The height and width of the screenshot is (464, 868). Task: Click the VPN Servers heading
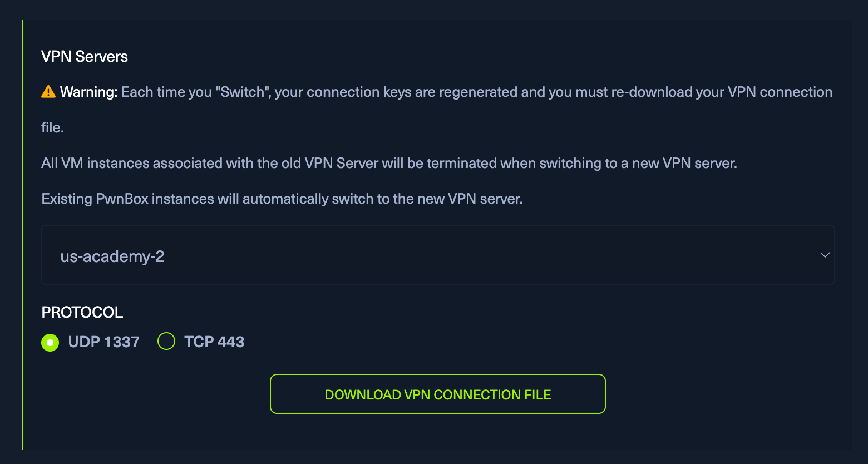(x=84, y=56)
